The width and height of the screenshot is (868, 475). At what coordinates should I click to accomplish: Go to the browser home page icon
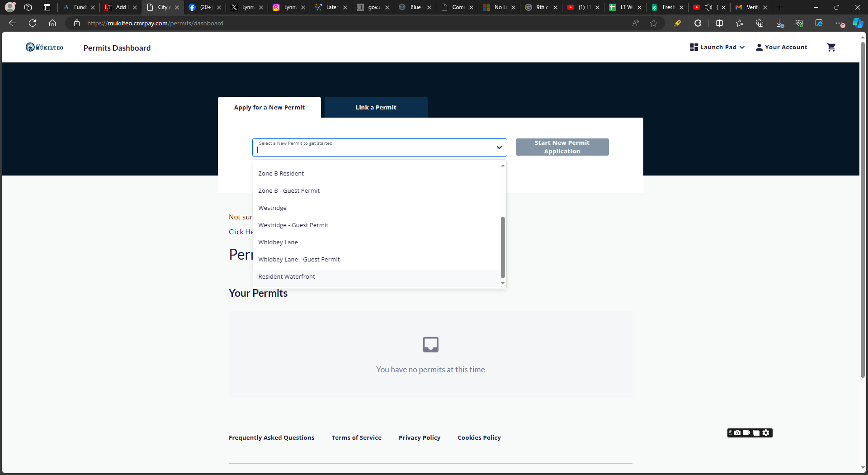pos(52,23)
